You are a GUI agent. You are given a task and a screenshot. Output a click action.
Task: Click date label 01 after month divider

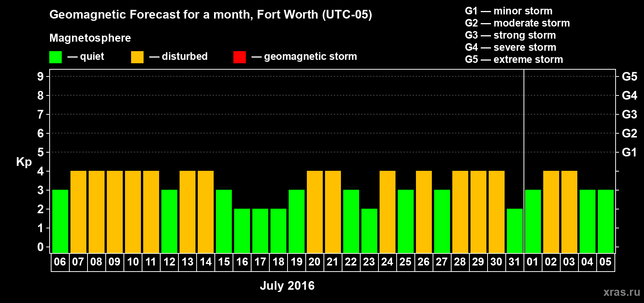(533, 262)
